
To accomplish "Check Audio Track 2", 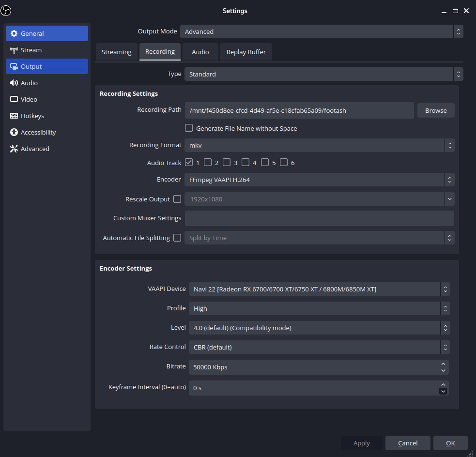I will [208, 162].
